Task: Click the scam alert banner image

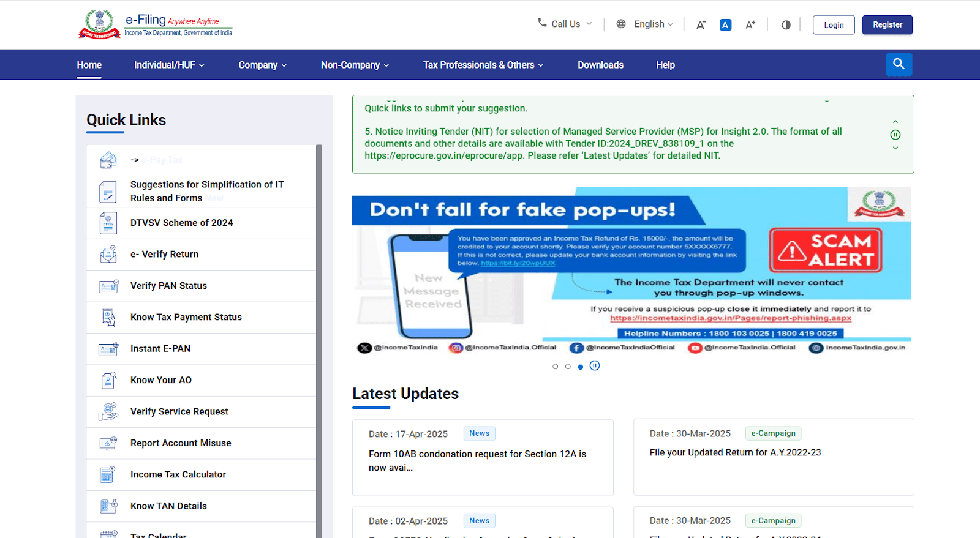Action: pyautogui.click(x=631, y=272)
